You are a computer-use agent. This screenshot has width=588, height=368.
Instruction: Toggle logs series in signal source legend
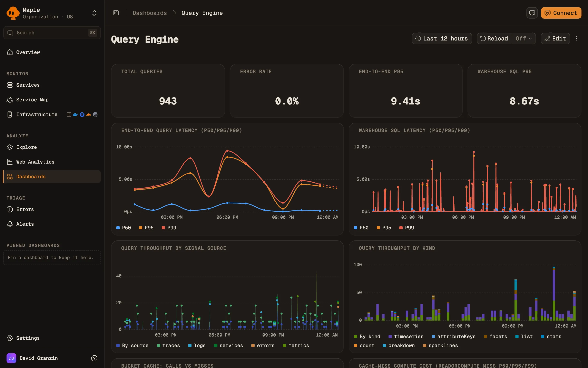197,346
